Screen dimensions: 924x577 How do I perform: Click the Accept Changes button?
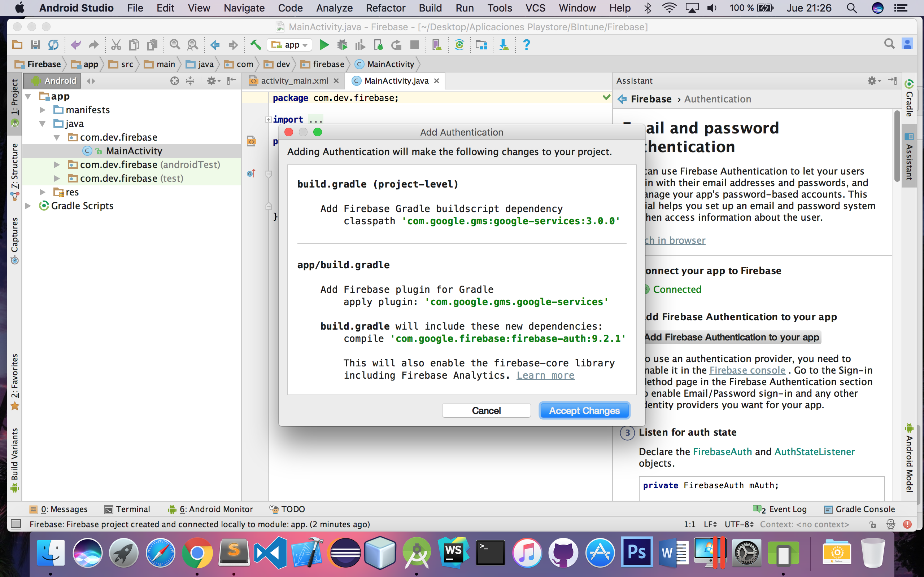point(584,411)
